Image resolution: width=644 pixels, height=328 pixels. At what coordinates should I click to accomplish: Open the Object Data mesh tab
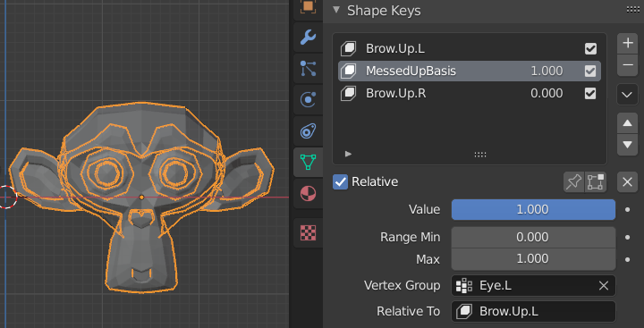pyautogui.click(x=308, y=162)
